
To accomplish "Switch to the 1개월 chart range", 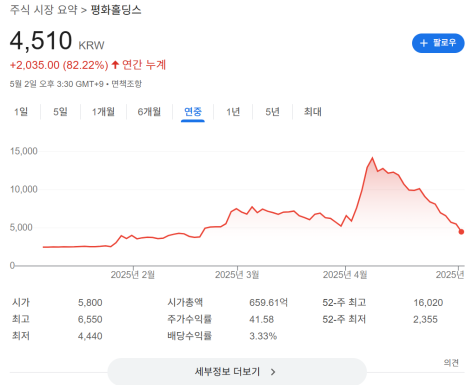I will point(103,112).
